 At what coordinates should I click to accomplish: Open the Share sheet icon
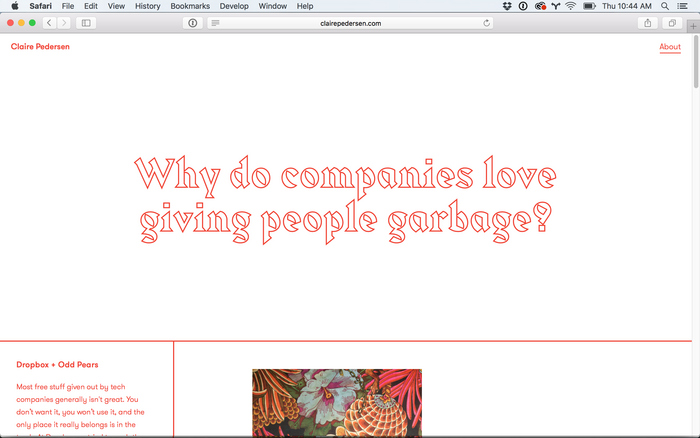click(x=647, y=23)
